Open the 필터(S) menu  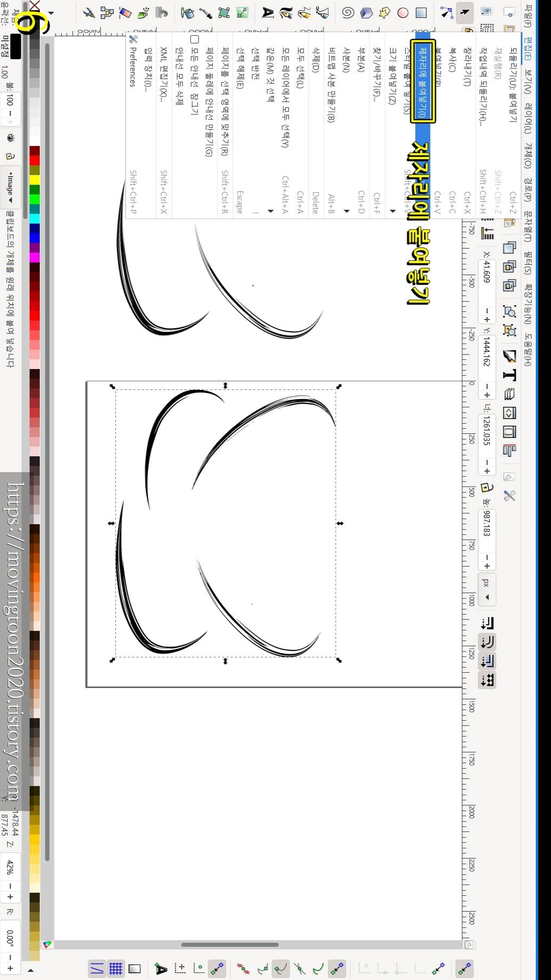pyautogui.click(x=529, y=263)
